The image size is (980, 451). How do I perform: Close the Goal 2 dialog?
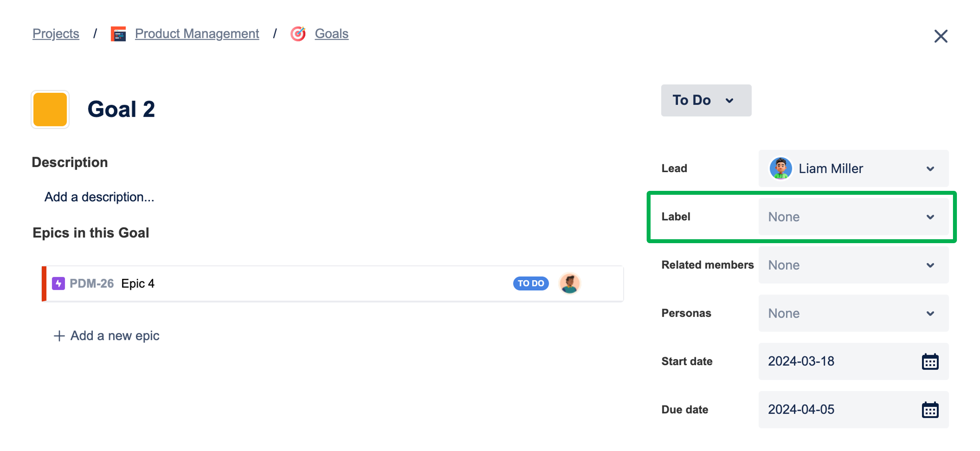click(941, 36)
